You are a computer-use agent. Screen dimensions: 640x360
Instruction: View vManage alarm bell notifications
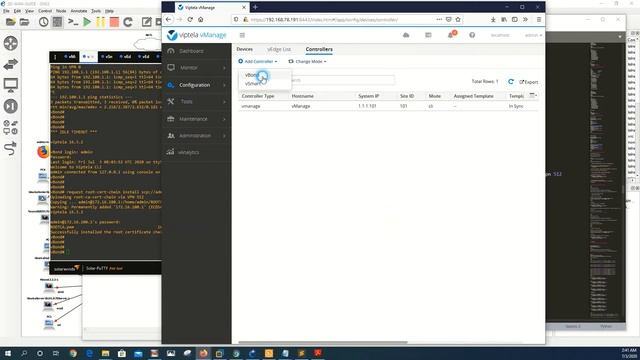451,35
